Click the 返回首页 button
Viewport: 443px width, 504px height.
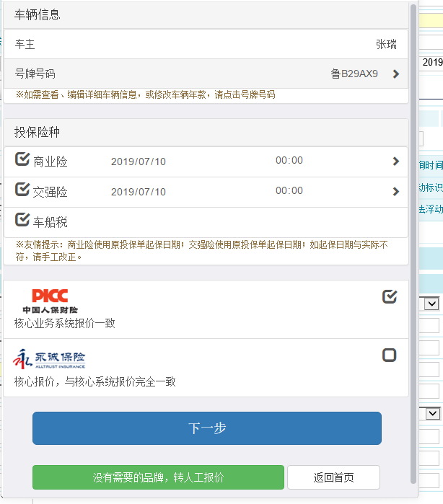coord(333,477)
